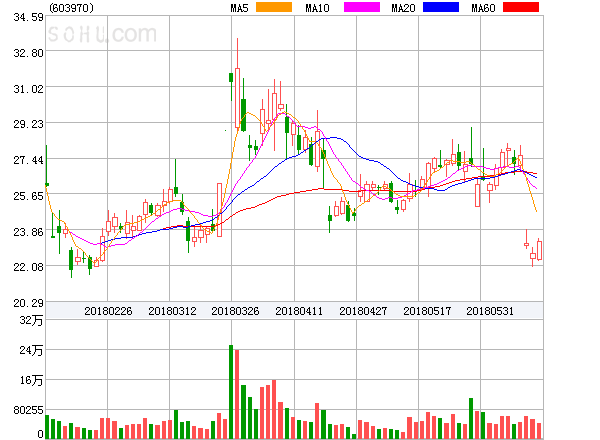Click the 20180411 date label
Viewport: 600px width, 440px height.
(299, 311)
